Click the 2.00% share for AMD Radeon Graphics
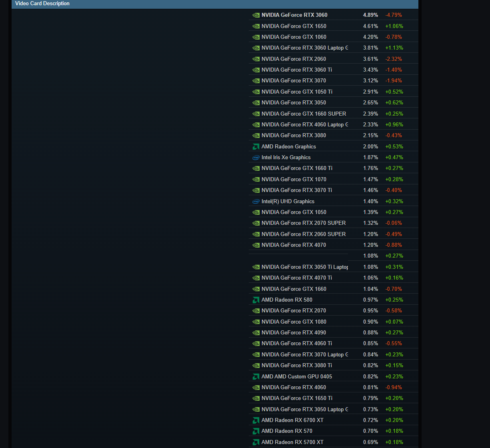This screenshot has width=490, height=448. pyautogui.click(x=370, y=147)
